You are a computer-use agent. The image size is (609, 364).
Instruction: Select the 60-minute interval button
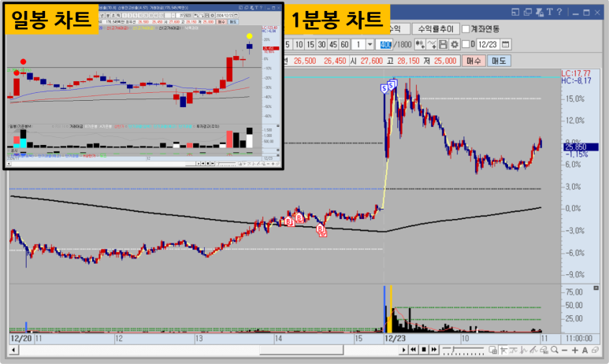344,45
